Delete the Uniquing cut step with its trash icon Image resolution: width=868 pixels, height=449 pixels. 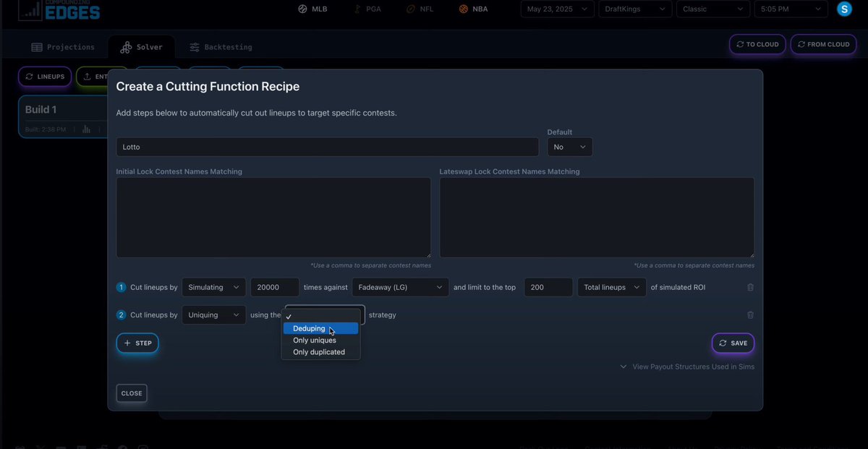click(750, 315)
